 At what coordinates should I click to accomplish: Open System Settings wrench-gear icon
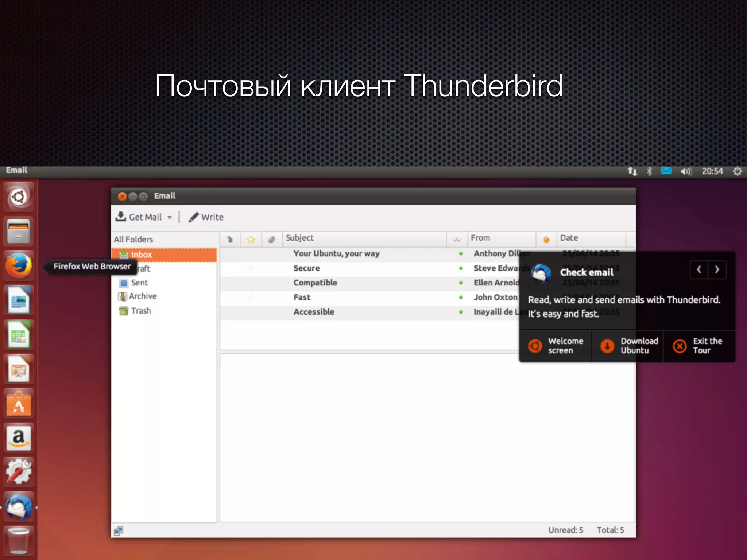(x=19, y=472)
